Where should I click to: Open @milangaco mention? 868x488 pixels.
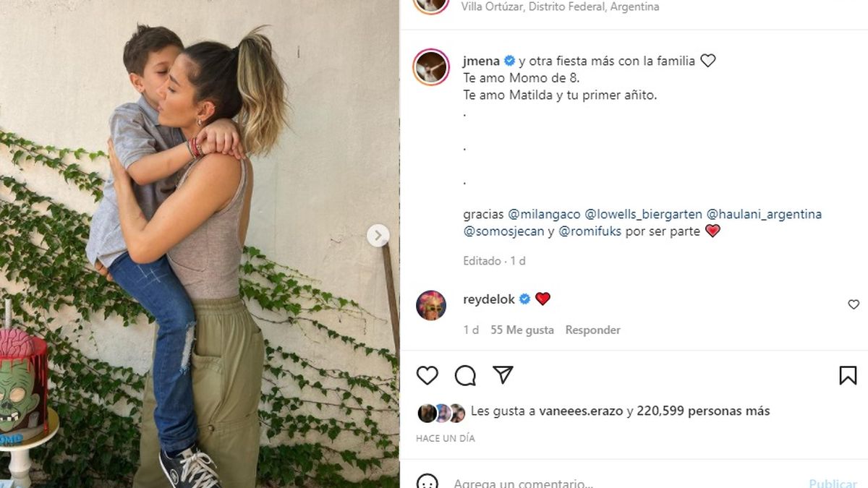click(x=544, y=215)
